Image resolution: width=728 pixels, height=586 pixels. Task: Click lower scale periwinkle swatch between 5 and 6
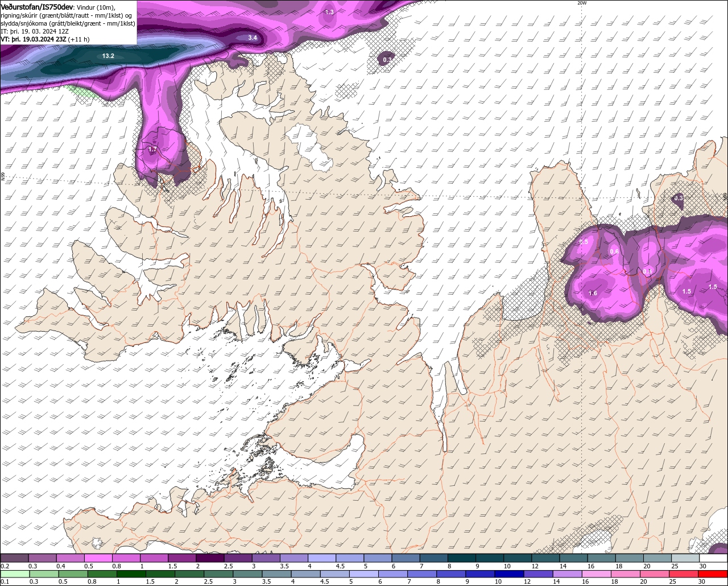click(364, 574)
